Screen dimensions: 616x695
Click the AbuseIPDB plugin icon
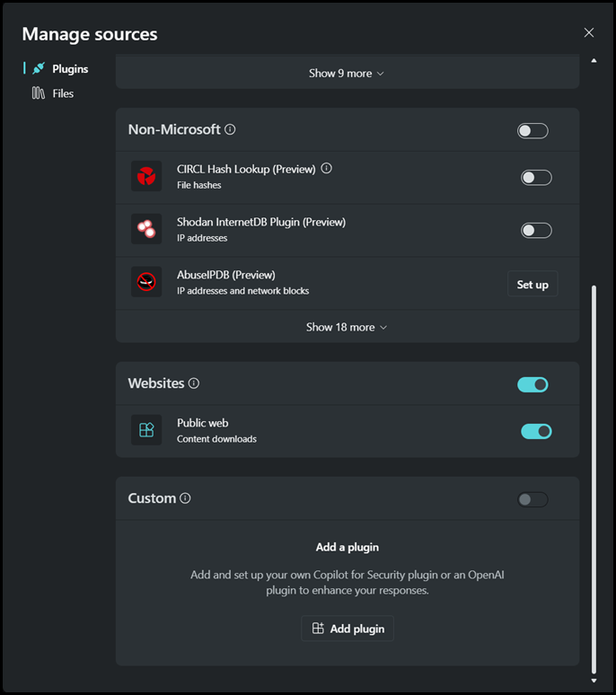tap(146, 282)
